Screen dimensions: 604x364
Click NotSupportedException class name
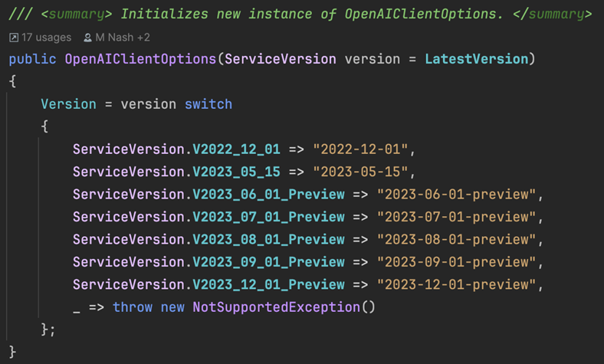point(276,307)
